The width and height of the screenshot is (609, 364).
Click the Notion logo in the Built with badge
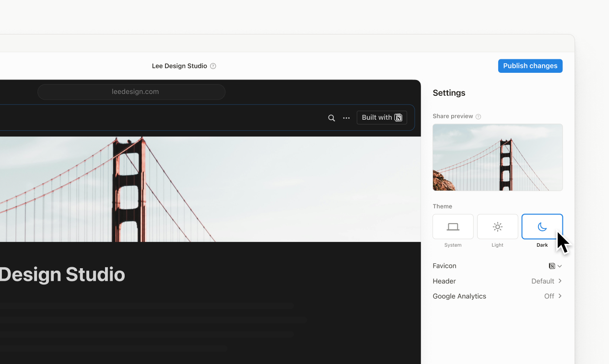click(x=398, y=117)
